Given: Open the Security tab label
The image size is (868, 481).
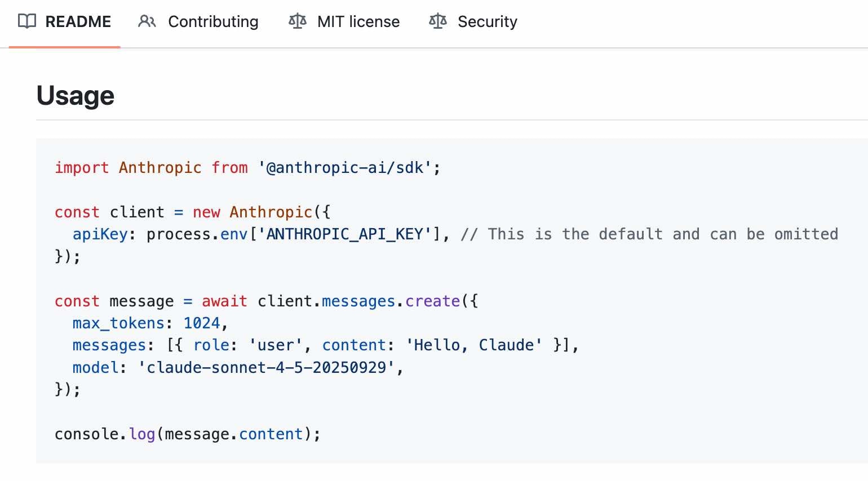Looking at the screenshot, I should pyautogui.click(x=488, y=21).
